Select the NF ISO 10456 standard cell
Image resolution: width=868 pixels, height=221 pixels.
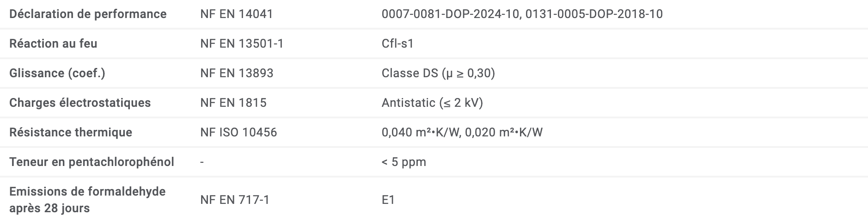(238, 132)
